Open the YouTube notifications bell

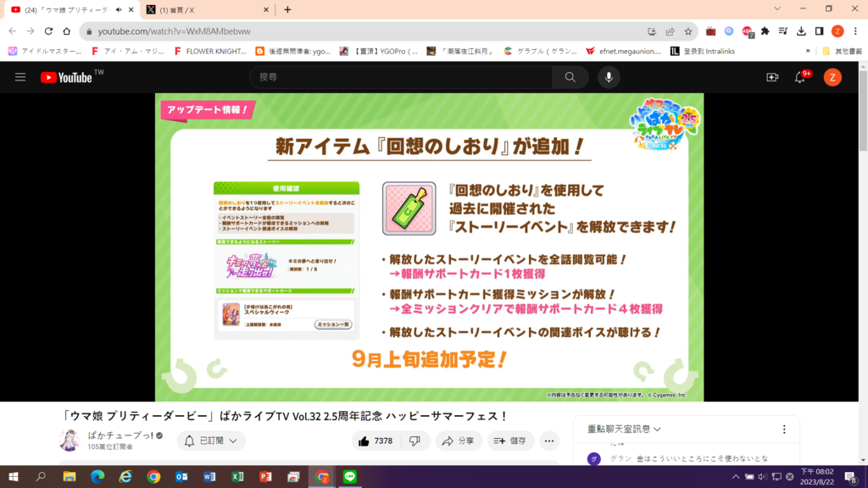800,77
